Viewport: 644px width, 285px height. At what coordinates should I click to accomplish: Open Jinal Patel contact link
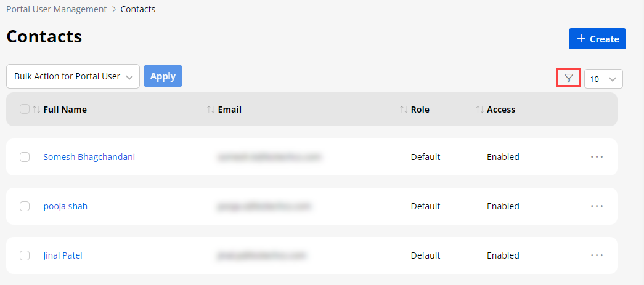(x=63, y=255)
